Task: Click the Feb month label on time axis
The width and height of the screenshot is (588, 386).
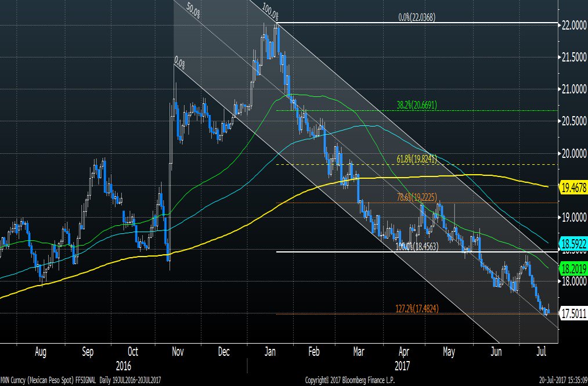Action: click(313, 352)
